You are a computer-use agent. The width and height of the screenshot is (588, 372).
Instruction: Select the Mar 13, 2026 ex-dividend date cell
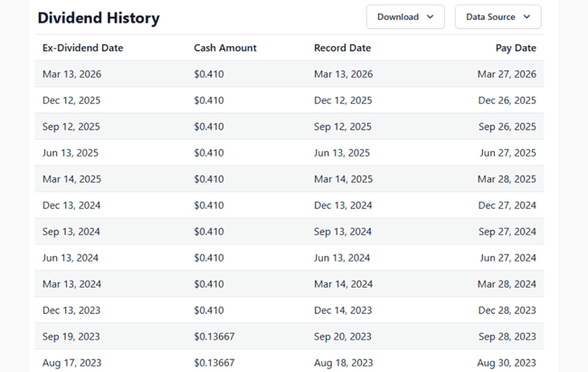point(71,74)
